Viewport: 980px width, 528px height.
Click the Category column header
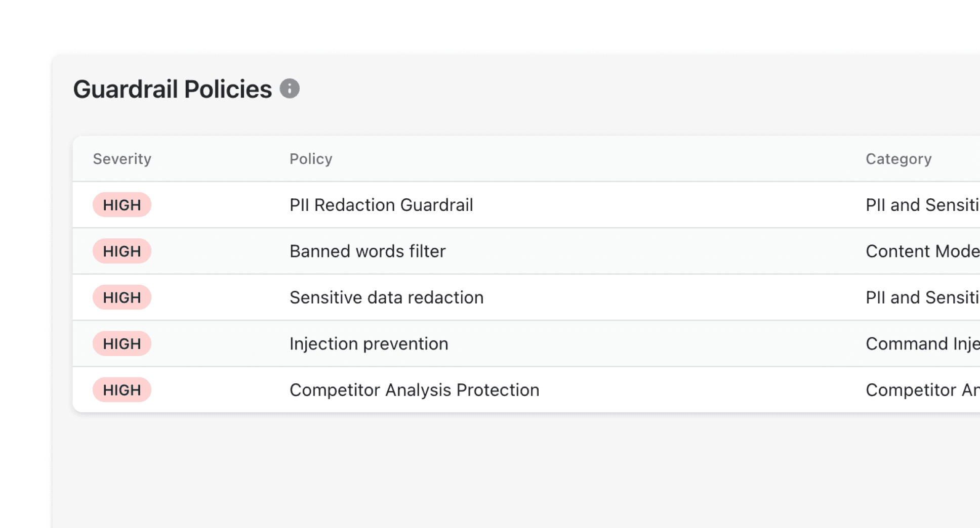click(x=899, y=159)
